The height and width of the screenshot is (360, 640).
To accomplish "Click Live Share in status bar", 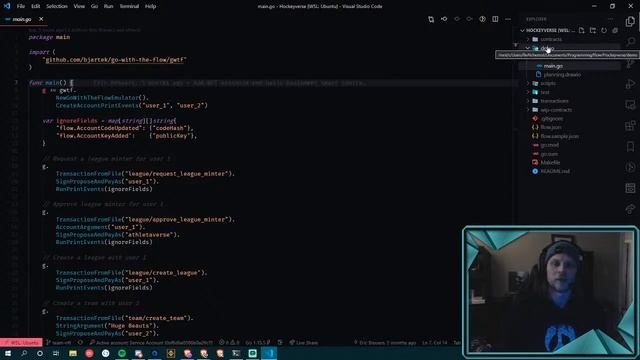I will pos(304,343).
